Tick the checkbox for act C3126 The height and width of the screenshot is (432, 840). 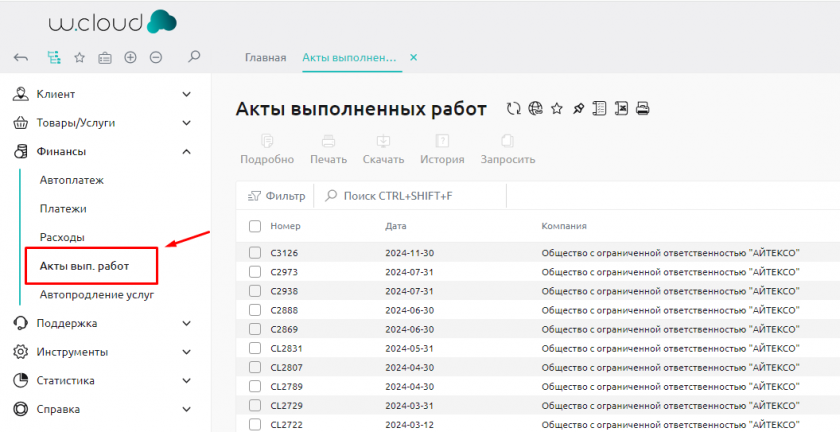coord(255,253)
